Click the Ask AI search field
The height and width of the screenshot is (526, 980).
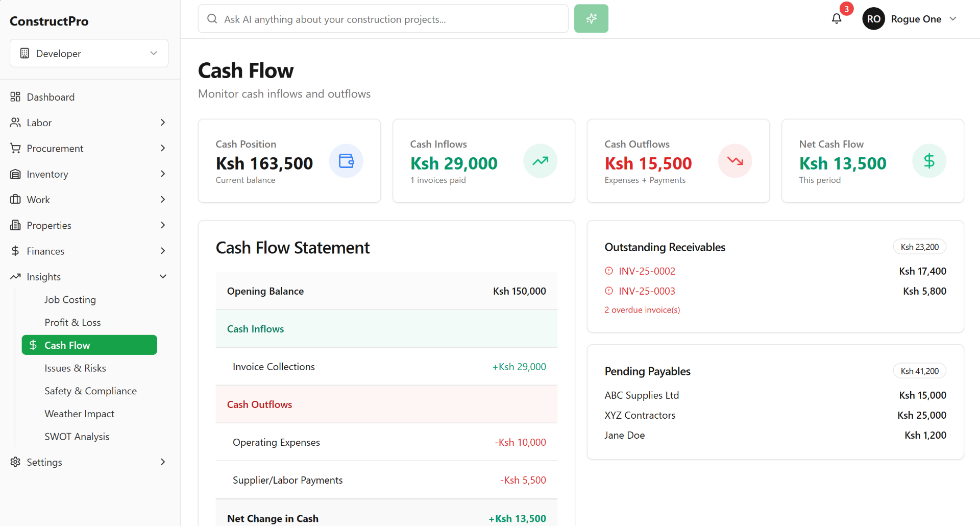click(x=383, y=19)
